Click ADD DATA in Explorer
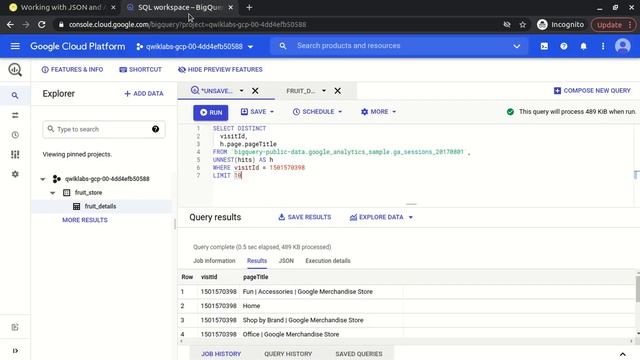The width and height of the screenshot is (640, 360). click(x=144, y=93)
